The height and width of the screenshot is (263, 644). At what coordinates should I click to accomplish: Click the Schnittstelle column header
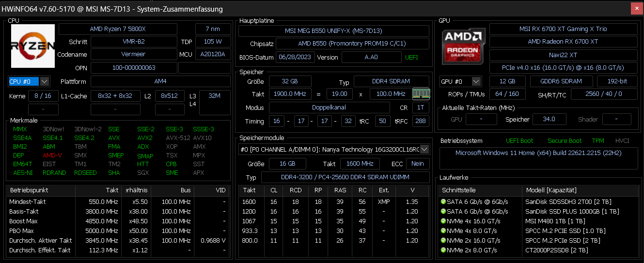[x=480, y=190]
